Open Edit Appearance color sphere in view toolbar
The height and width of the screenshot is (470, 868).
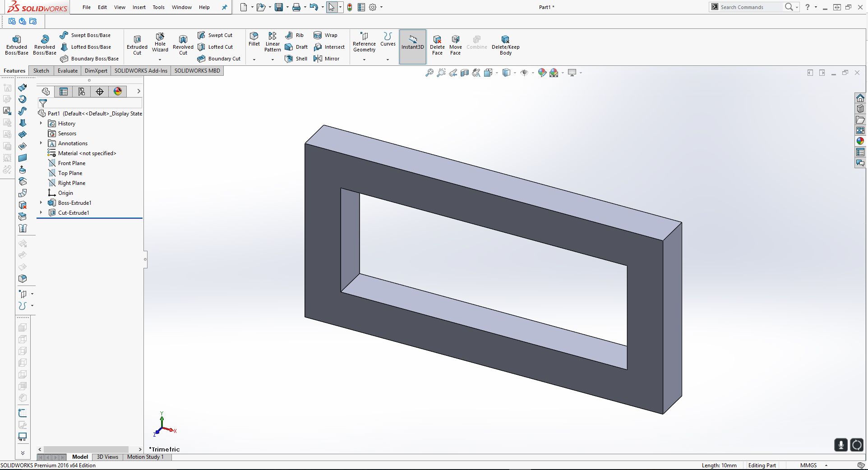542,73
